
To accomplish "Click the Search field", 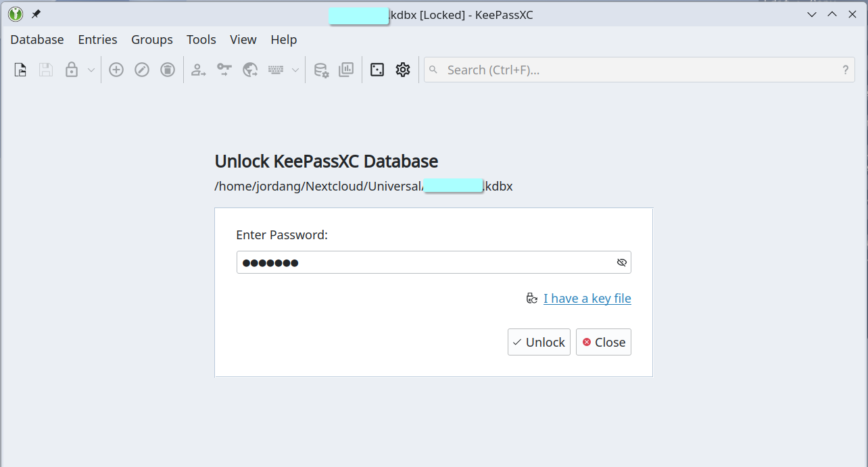I will 640,70.
